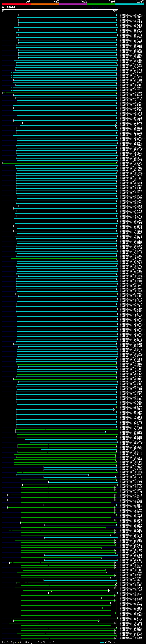Image resolution: width=146 pixels, height=644 pixels.
Task: Click label UniRef100_Q8WSG7
Action: coord(131,525)
